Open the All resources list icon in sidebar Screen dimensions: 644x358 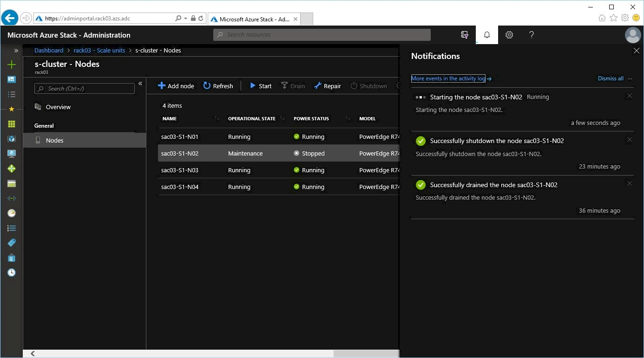coord(12,94)
